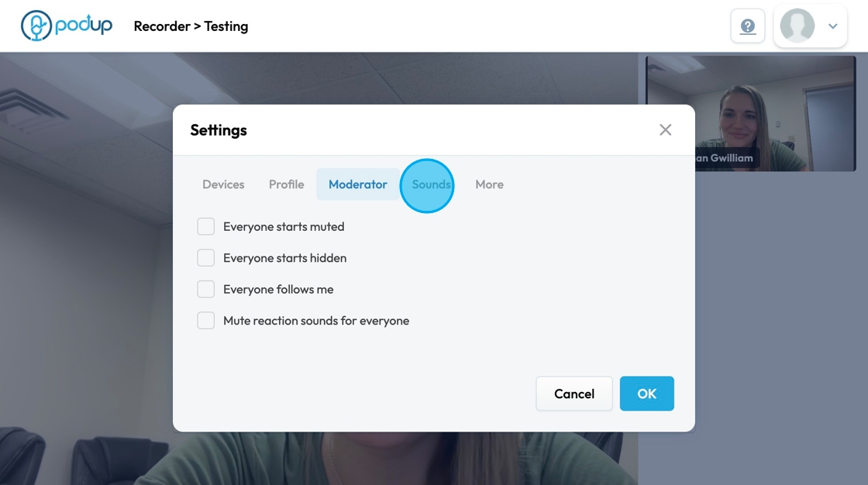Click the Recorder breadcrumb link
Image resolution: width=868 pixels, height=485 pixels.
(162, 26)
